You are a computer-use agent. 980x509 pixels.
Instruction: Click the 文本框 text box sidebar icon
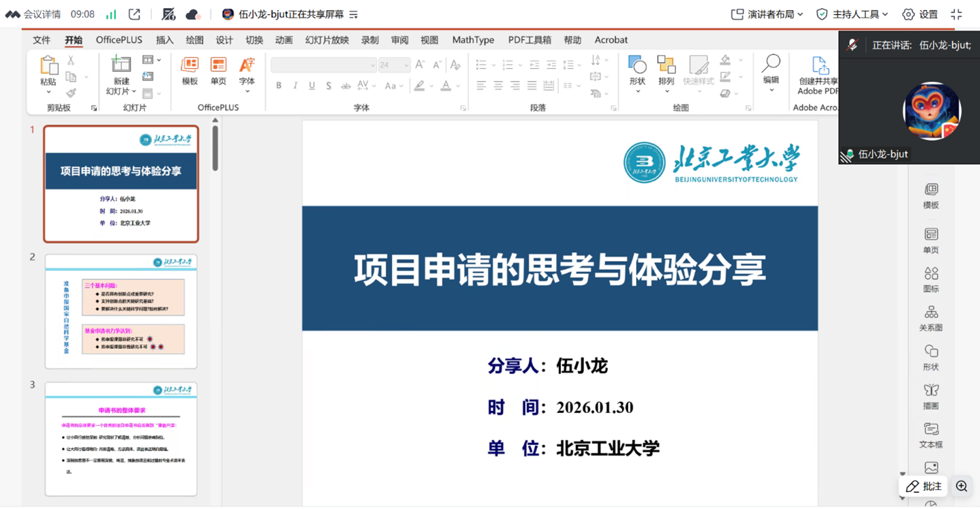coord(931,429)
